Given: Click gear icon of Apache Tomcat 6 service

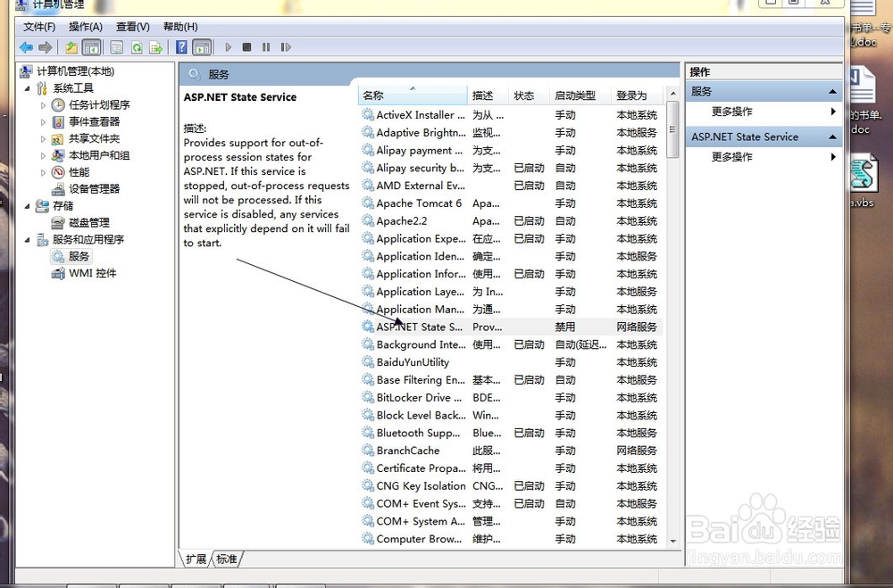Looking at the screenshot, I should [x=368, y=203].
